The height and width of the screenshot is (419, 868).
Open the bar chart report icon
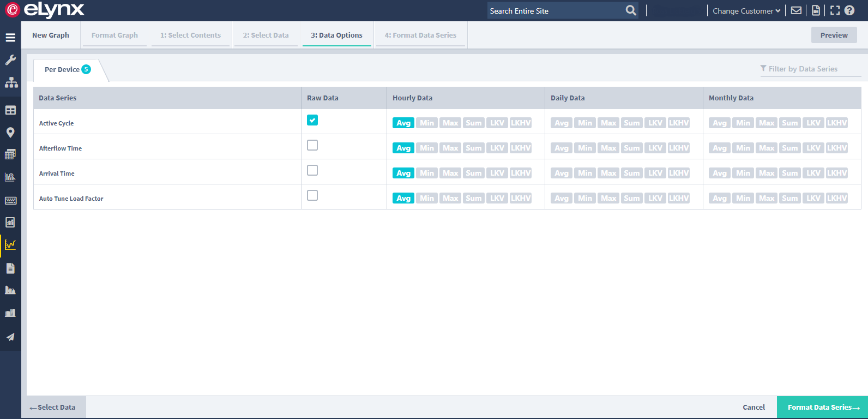(10, 222)
